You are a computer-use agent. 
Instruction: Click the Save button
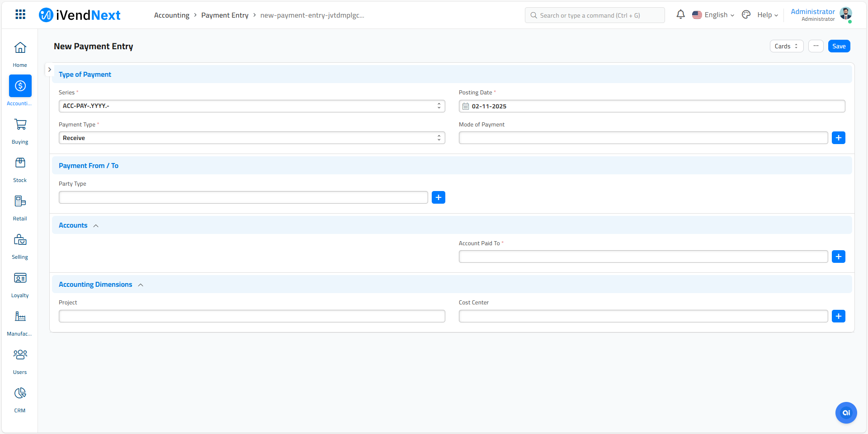(839, 46)
